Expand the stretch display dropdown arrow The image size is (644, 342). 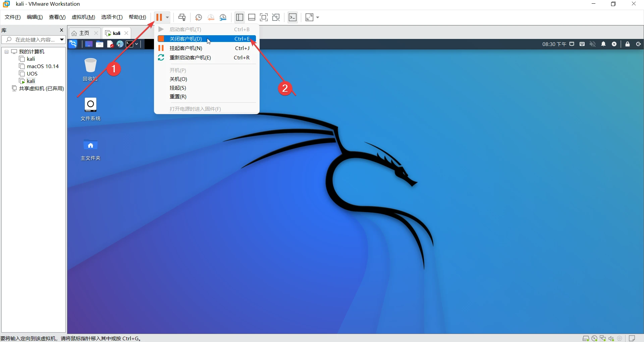[318, 17]
